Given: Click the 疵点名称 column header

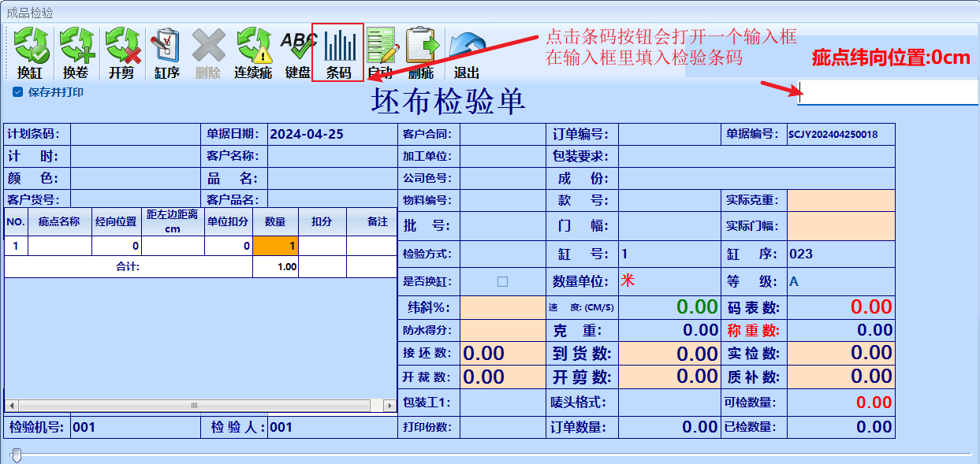Looking at the screenshot, I should point(59,222).
